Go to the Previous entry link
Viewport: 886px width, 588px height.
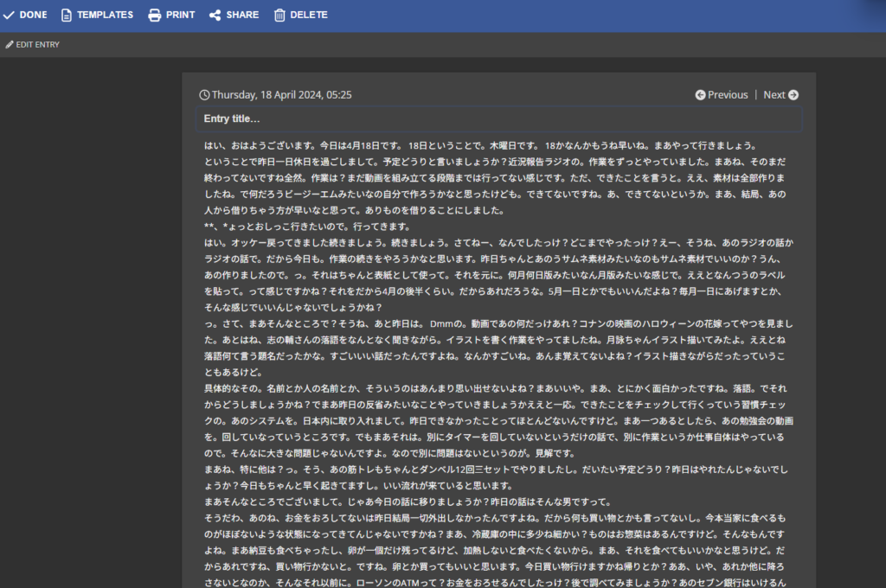pyautogui.click(x=728, y=95)
